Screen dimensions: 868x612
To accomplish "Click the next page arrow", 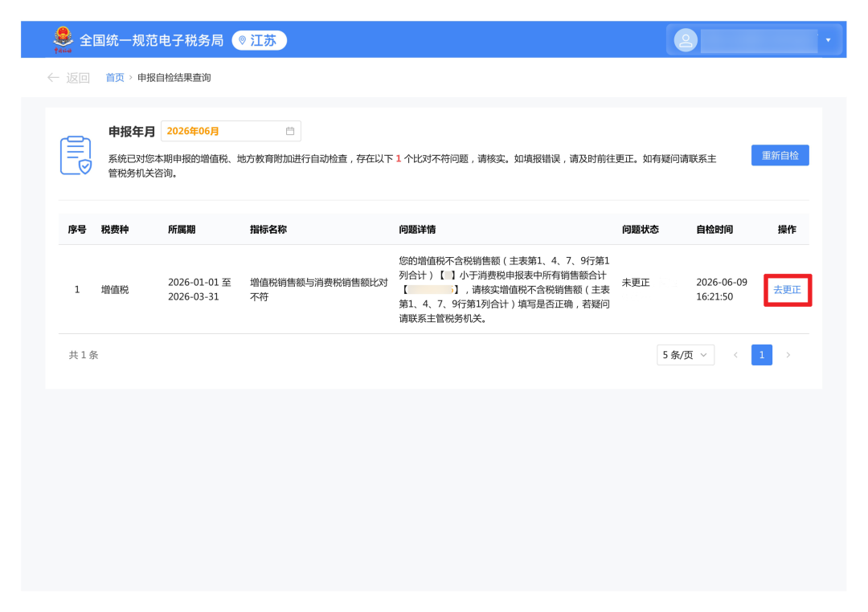I will click(x=788, y=355).
